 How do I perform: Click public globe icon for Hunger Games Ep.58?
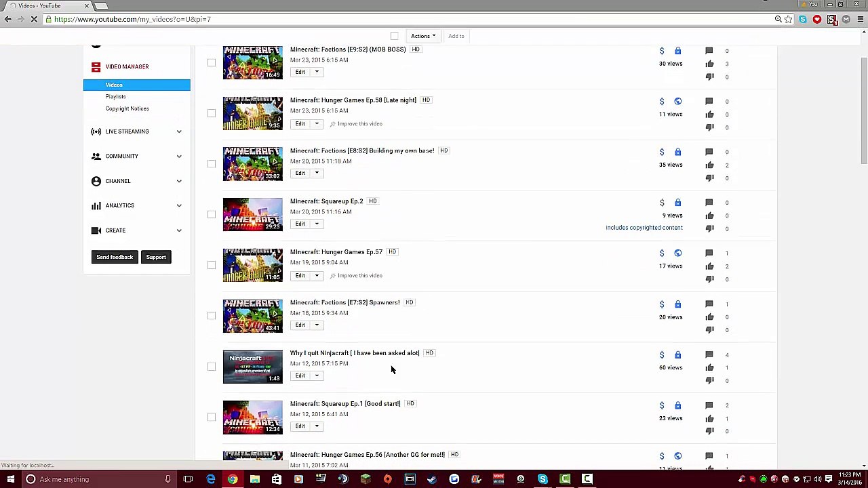pyautogui.click(x=677, y=101)
